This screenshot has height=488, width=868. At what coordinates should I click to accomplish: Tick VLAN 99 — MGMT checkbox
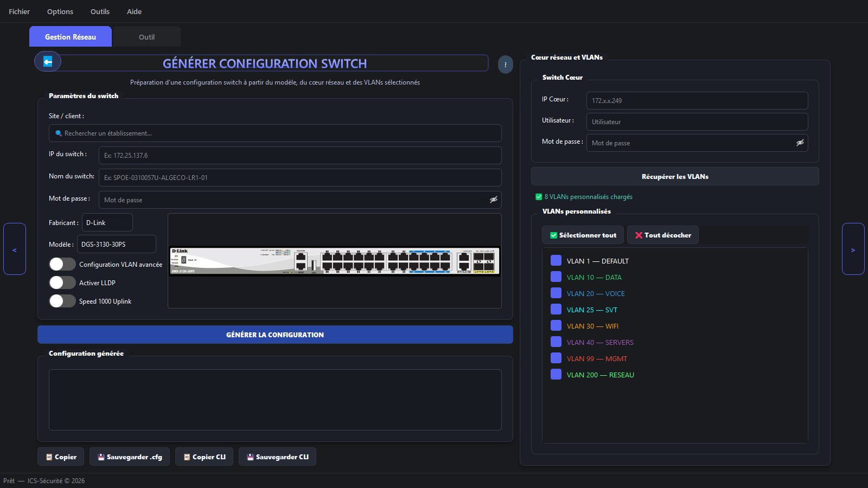556,358
